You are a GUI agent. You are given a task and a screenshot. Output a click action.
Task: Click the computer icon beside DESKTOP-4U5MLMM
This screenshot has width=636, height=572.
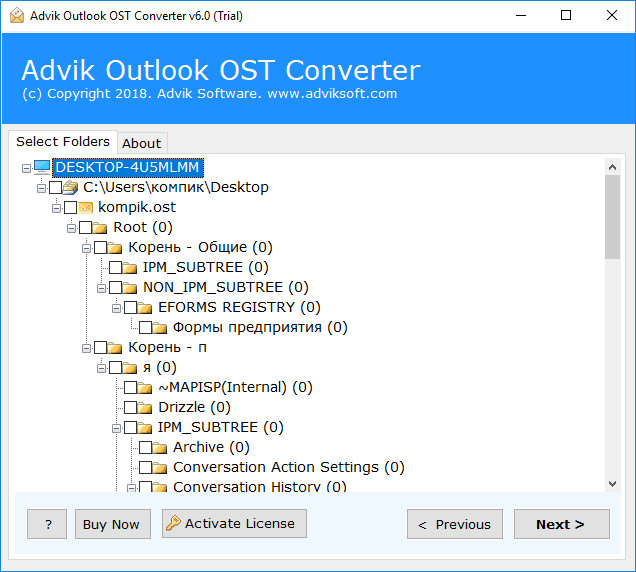pyautogui.click(x=42, y=167)
